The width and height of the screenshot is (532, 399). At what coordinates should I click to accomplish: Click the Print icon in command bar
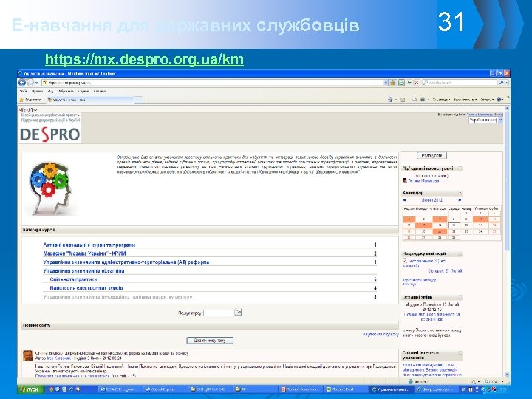[423, 100]
